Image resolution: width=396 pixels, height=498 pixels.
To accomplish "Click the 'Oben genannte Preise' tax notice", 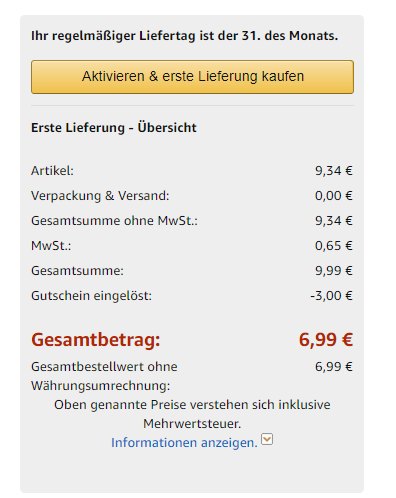I will pyautogui.click(x=192, y=414).
